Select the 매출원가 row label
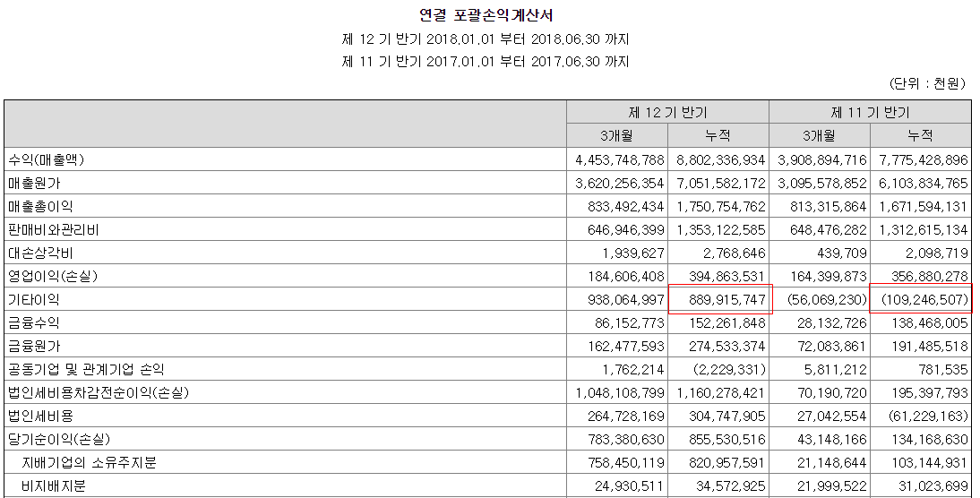Viewport: 980px width, 498px height. click(34, 183)
